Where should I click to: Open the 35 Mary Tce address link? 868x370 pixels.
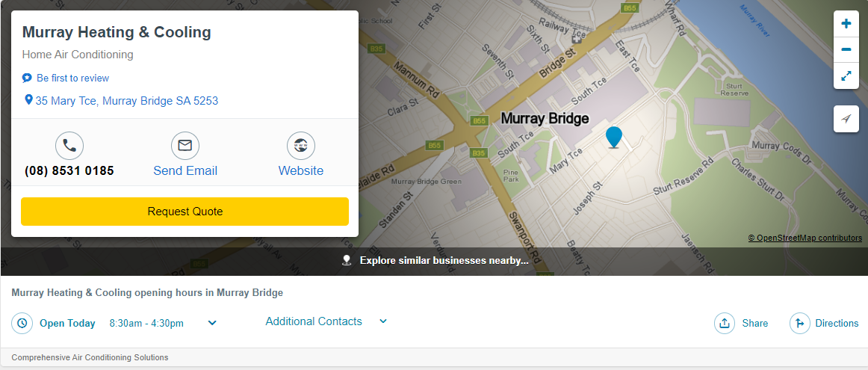click(126, 101)
